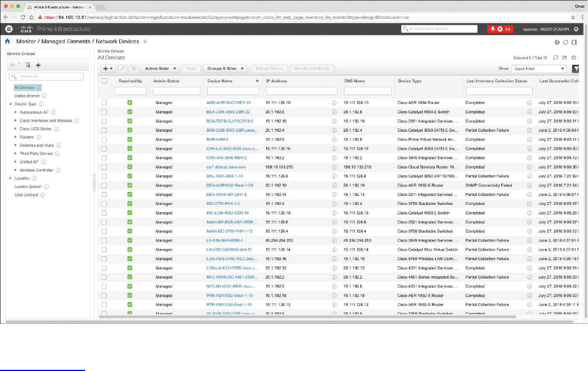Open IP info icon for AMS-ASR1K-CORE1-15
The image size is (588, 371).
(334, 103)
